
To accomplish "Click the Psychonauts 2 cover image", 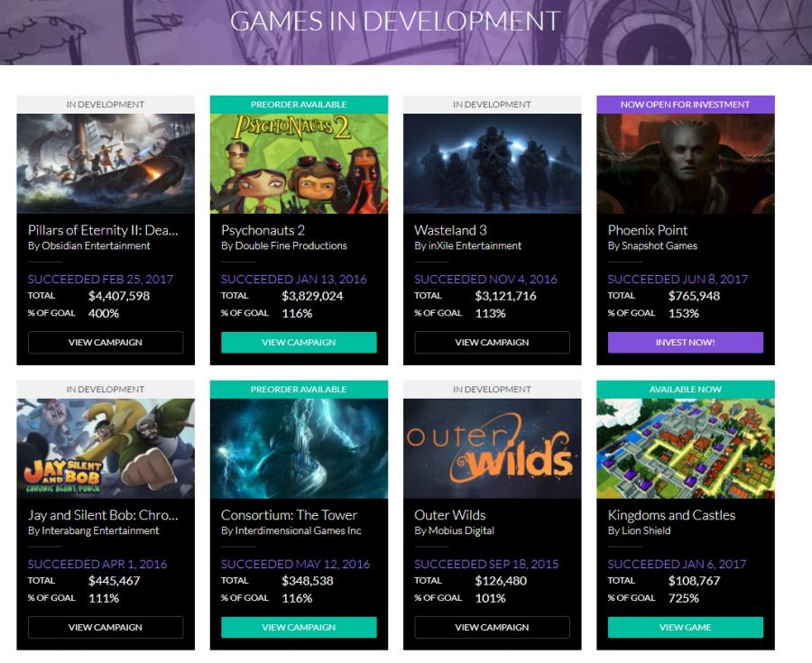I will tap(299, 163).
